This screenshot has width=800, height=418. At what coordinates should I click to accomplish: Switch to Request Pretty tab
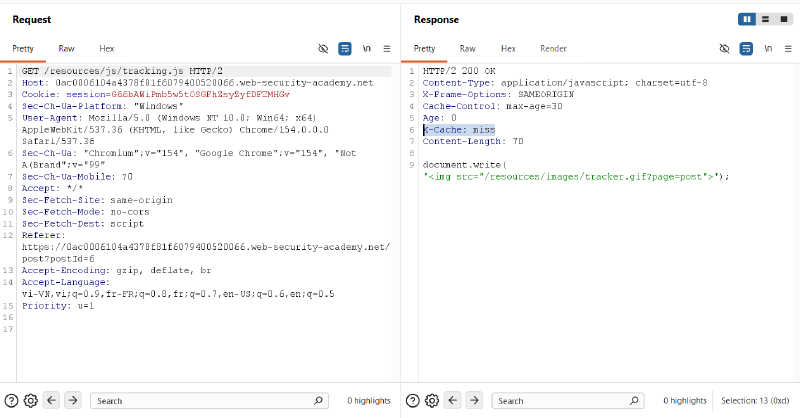point(23,48)
